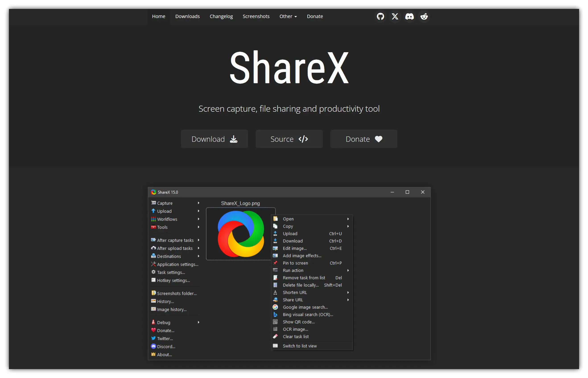Image resolution: width=588 pixels, height=378 pixels.
Task: Open the Screenshots nav item
Action: [256, 16]
